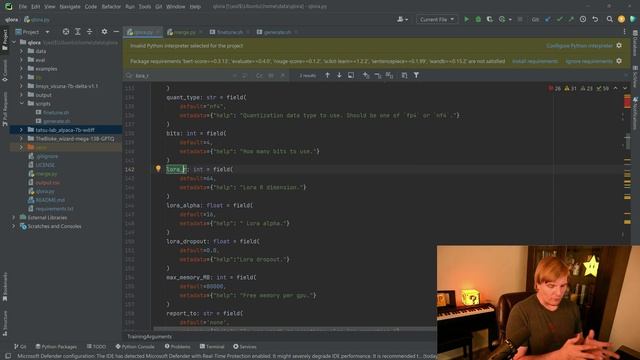
Task: Go to previous search occurrence arrow
Action: tap(327, 75)
